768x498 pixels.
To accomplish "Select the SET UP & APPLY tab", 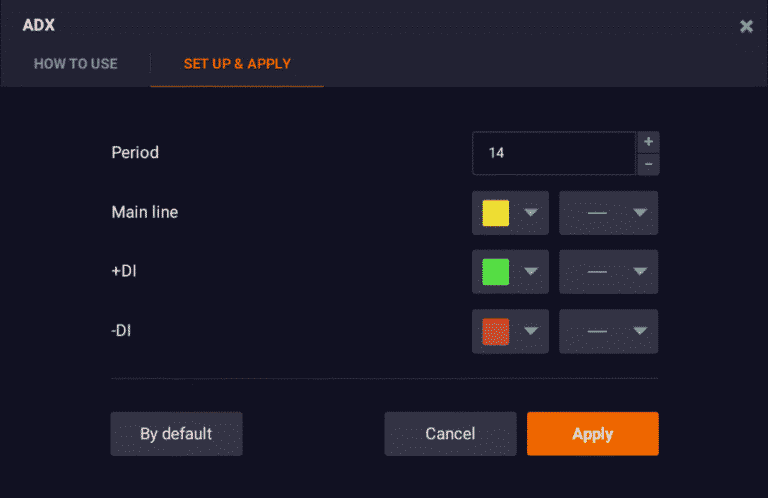I will (x=237, y=64).
